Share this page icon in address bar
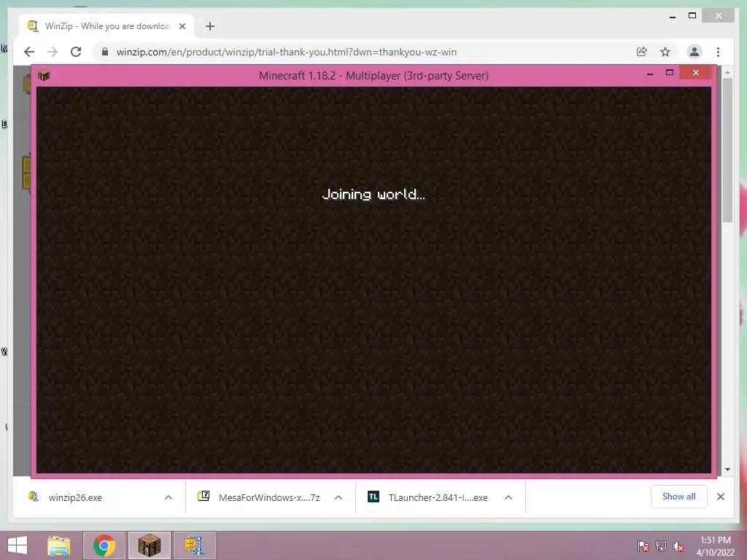The width and height of the screenshot is (747, 560). coord(642,52)
